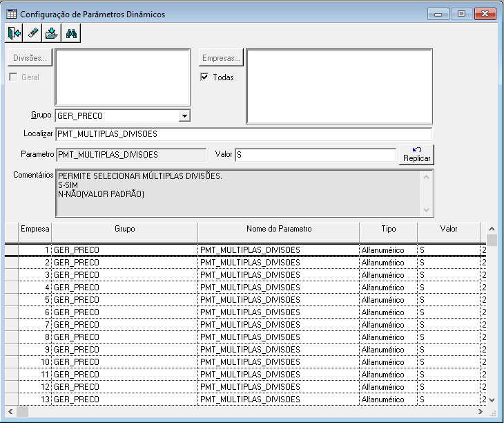Select PMT_MULTIPLAS_DIVISOES cell in Empresa 13 row

tap(279, 399)
